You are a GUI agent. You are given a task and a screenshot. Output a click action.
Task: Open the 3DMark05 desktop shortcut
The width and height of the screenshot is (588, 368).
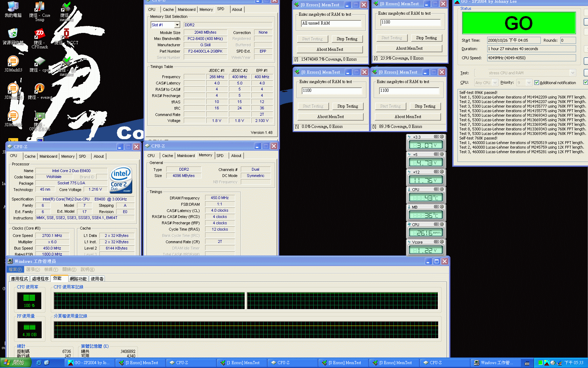[13, 91]
